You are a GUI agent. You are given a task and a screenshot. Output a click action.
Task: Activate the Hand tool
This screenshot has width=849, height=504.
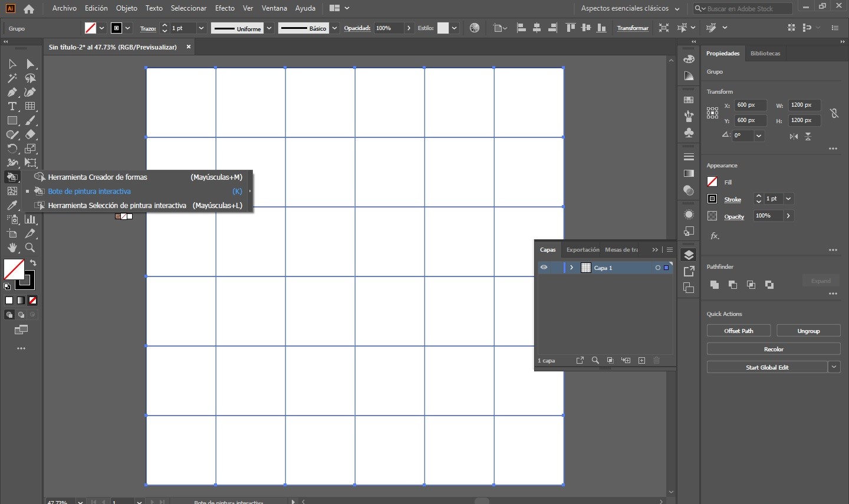click(x=12, y=248)
